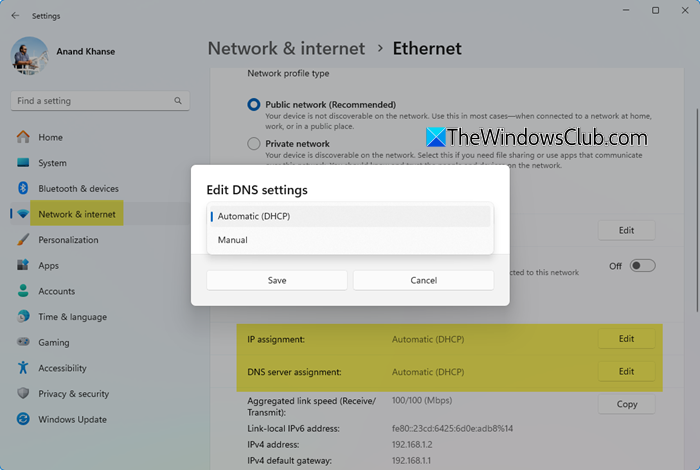Open Personalization brush icon

[23, 240]
